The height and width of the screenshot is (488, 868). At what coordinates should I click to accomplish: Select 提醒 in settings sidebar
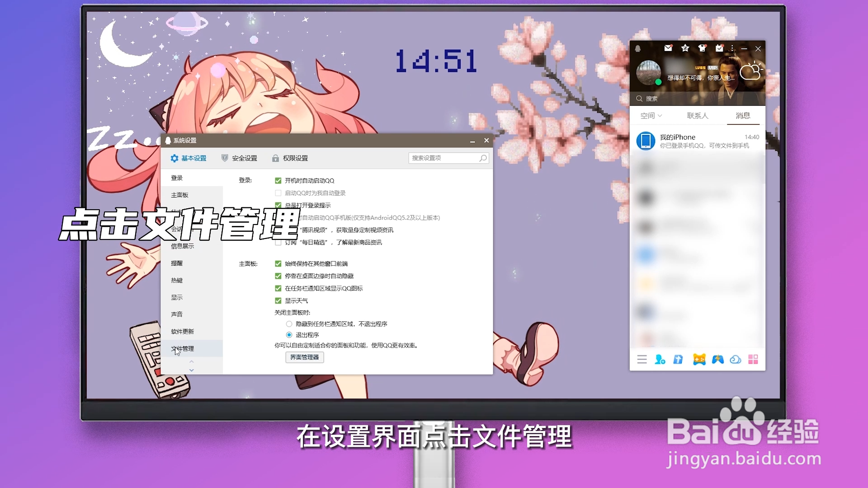[192, 263]
